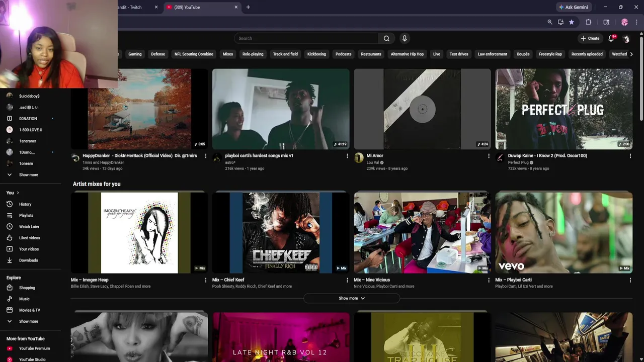Close the Twitch browser tab
Image resolution: width=644 pixels, height=362 pixels.
pos(156,7)
